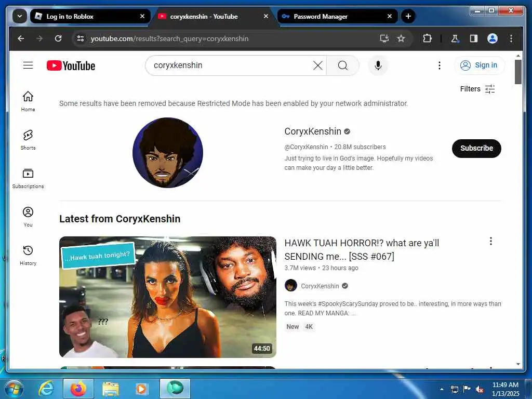The image size is (532, 399).
Task: Open Firefox from the taskbar
Action: (x=78, y=389)
